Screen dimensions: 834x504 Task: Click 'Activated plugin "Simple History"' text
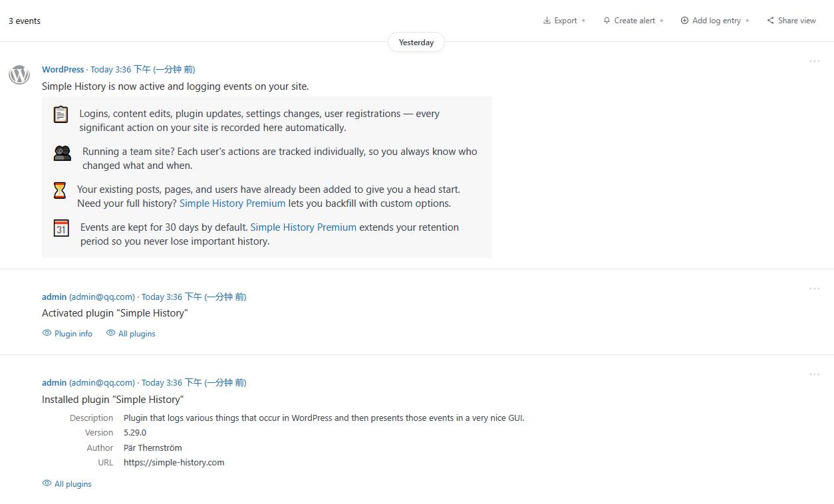tap(114, 313)
